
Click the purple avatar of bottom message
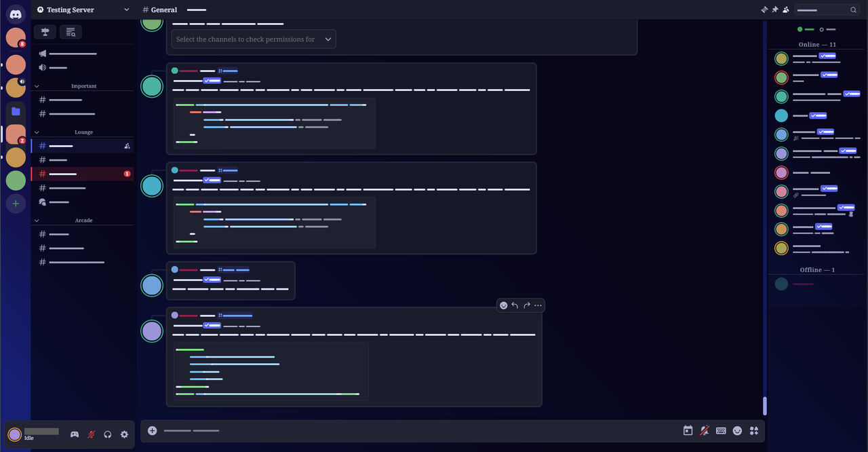(x=152, y=331)
